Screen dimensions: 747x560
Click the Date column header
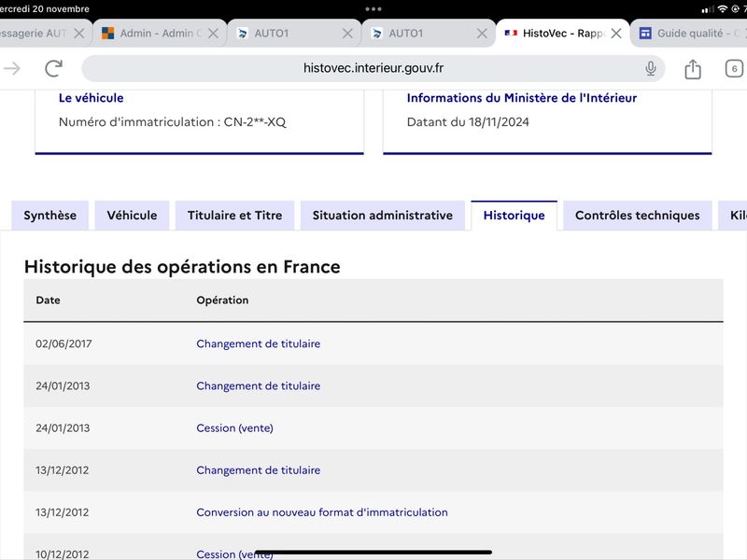[49, 300]
